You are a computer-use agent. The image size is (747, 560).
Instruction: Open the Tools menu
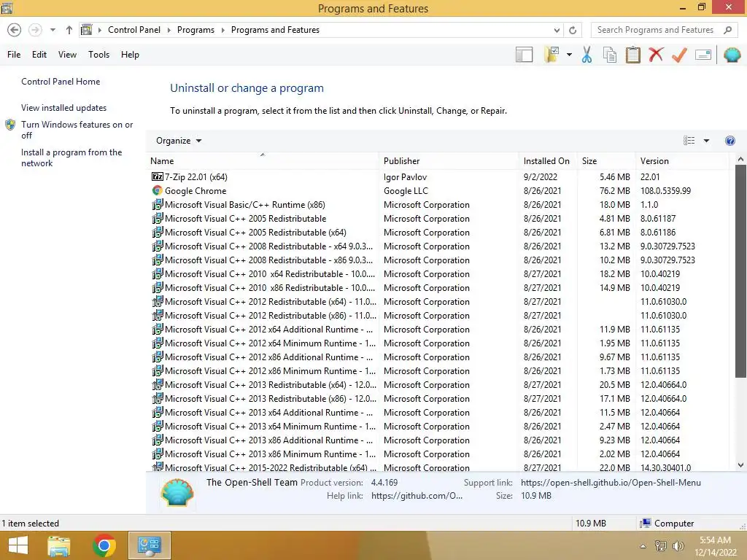click(x=98, y=55)
